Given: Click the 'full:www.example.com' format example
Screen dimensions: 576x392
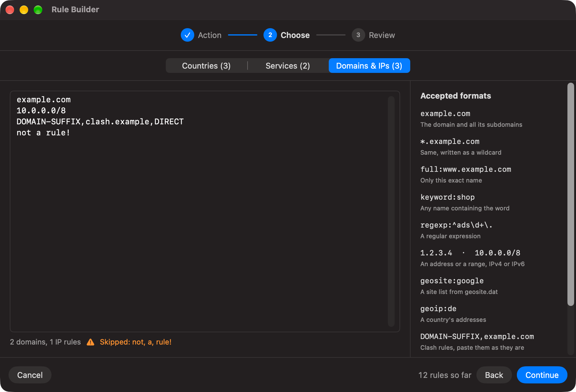Looking at the screenshot, I should 466,169.
